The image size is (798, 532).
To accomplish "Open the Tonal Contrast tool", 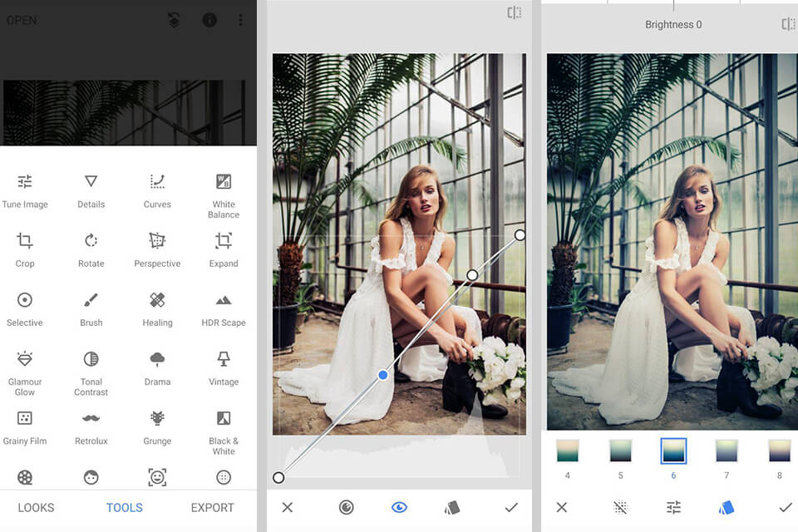I will [90, 362].
